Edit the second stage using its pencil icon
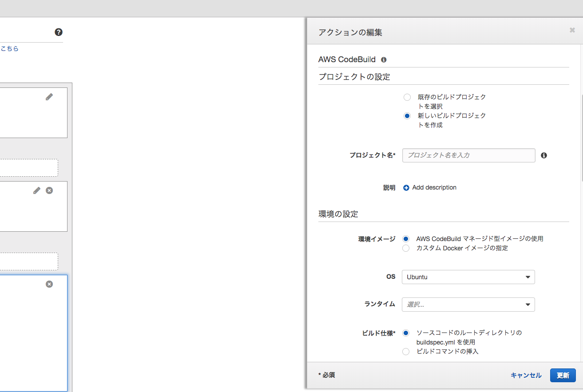The height and width of the screenshot is (392, 583). 36,190
